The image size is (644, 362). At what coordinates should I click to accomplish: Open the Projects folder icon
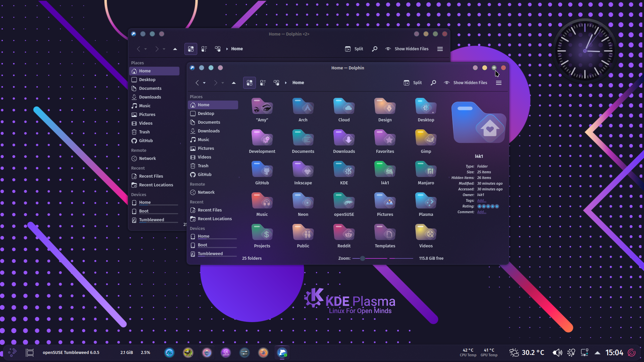(262, 233)
